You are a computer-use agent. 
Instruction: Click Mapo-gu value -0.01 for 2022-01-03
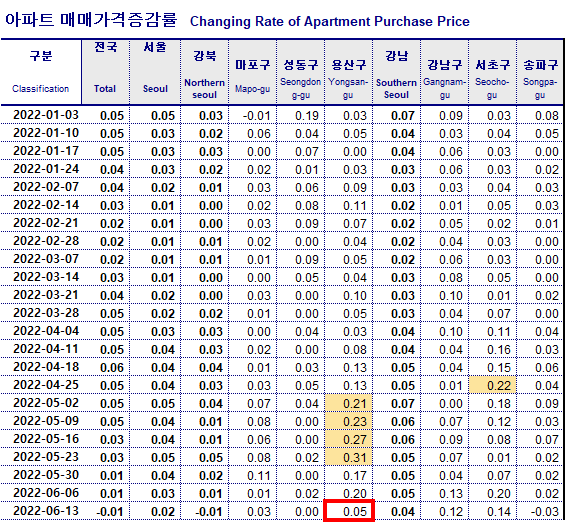(x=257, y=116)
